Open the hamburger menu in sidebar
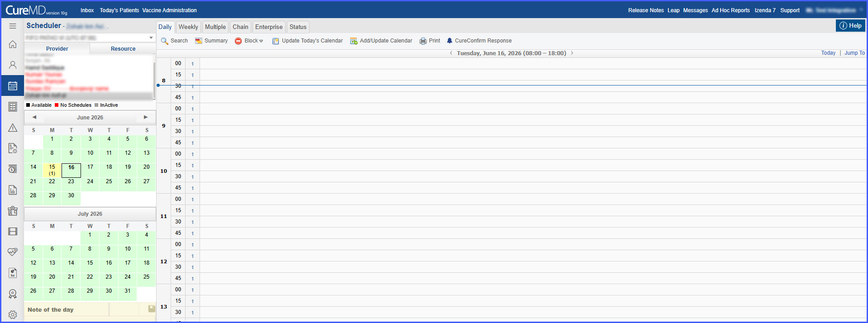Viewport: 868px width, 323px height. click(13, 26)
